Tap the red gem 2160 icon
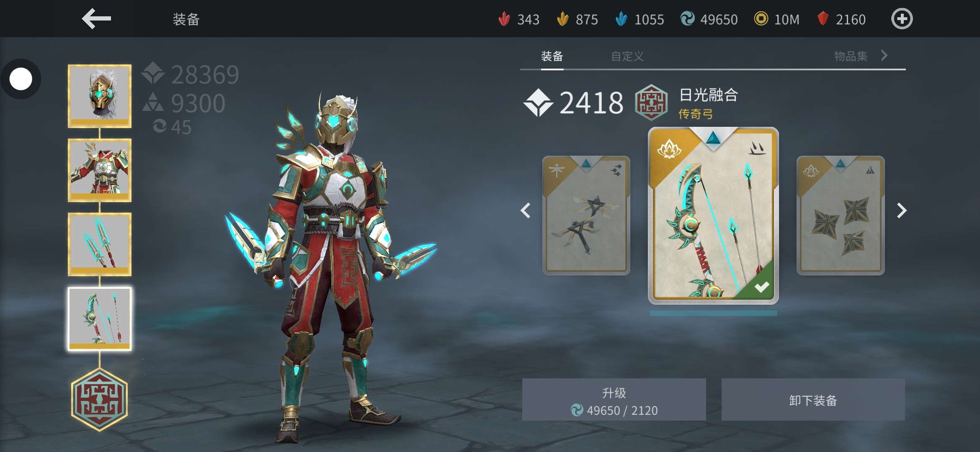This screenshot has height=452, width=980. click(x=823, y=19)
